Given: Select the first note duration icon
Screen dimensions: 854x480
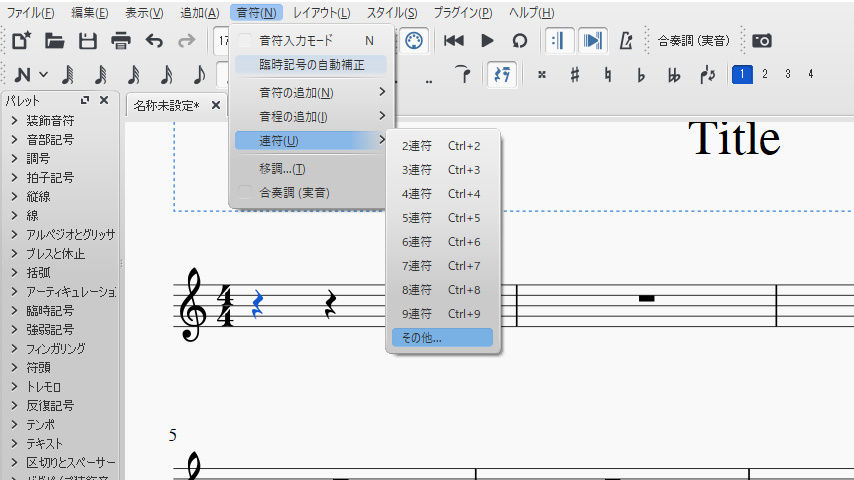Looking at the screenshot, I should (x=68, y=75).
